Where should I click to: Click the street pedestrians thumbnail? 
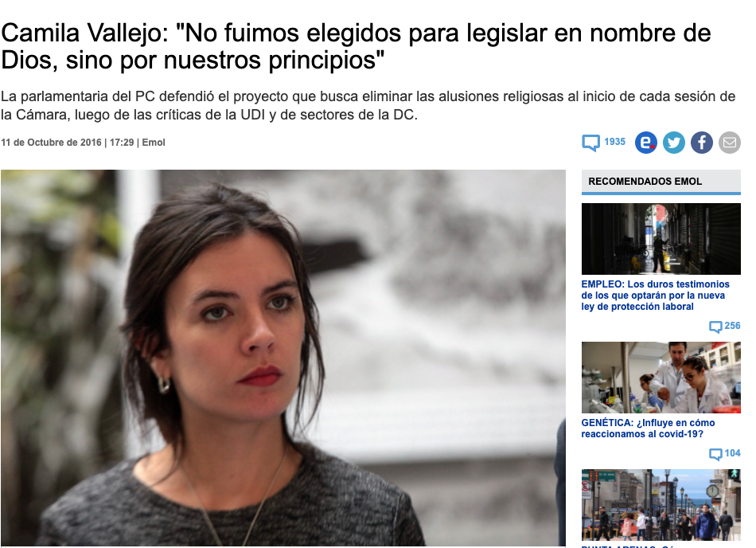click(661, 504)
